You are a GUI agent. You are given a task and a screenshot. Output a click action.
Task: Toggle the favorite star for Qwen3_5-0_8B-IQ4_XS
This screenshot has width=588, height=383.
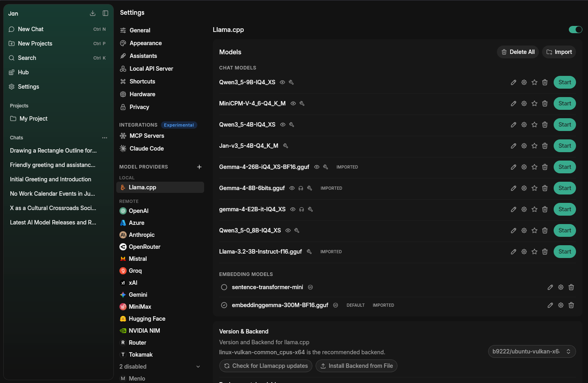coord(534,230)
